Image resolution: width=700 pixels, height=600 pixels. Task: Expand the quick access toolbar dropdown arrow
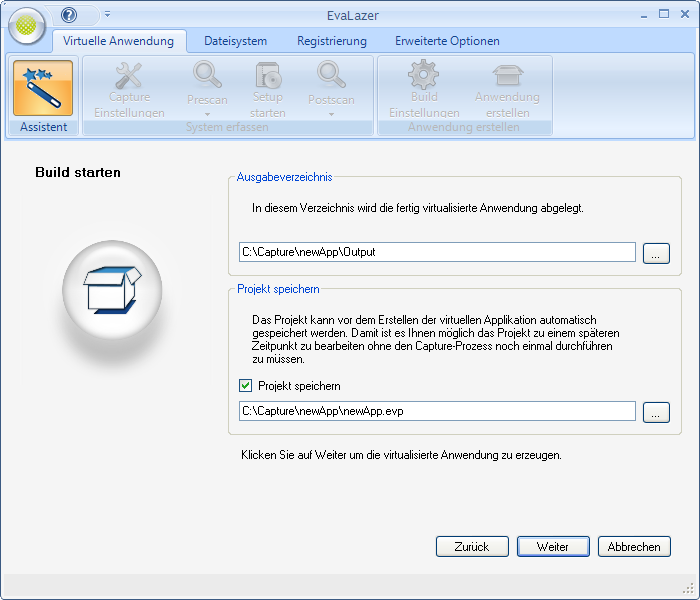coord(107,15)
